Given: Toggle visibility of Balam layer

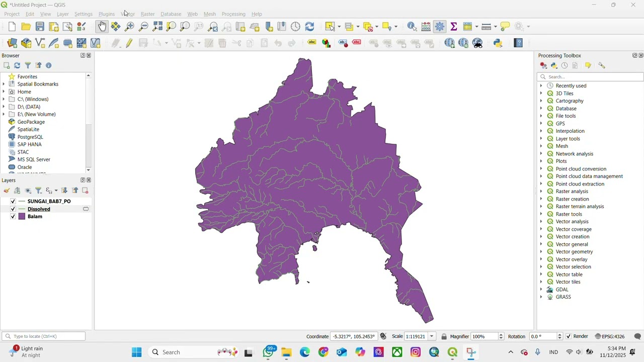Looking at the screenshot, I should (13, 216).
